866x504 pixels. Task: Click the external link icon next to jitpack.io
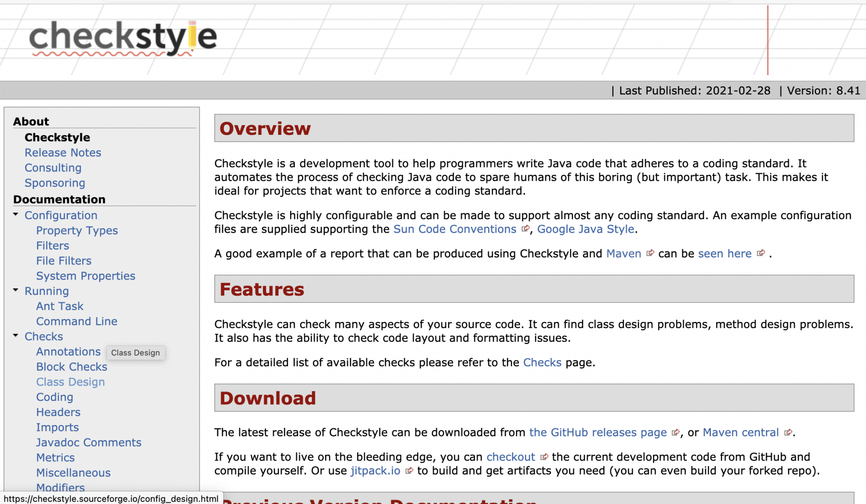point(409,470)
